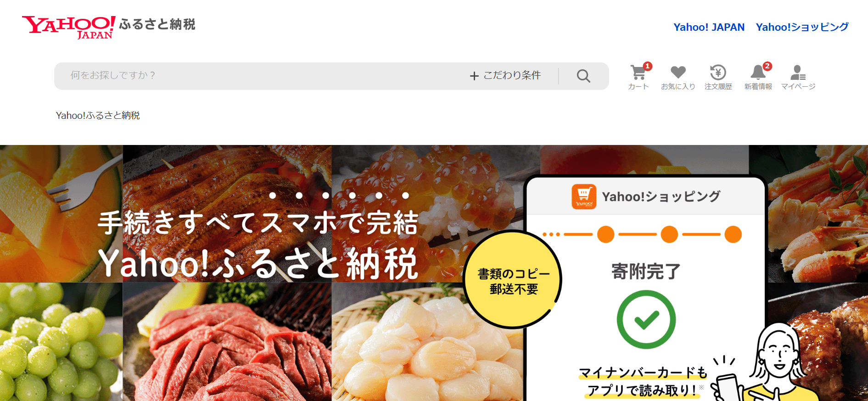Click the plus sign beside こだわり条件
868x401 pixels.
pos(474,76)
